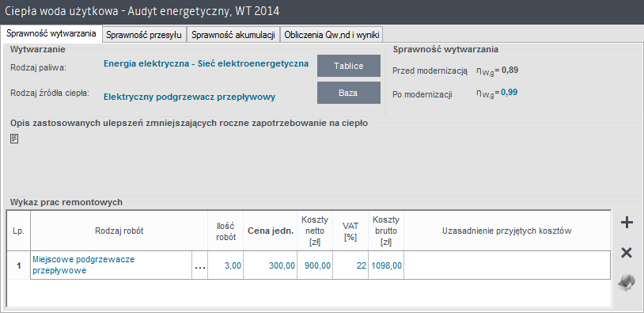The width and height of the screenshot is (644, 313).
Task: Select the Miejscowe podgrzewacze przepływowe cell
Action: pyautogui.click(x=111, y=265)
